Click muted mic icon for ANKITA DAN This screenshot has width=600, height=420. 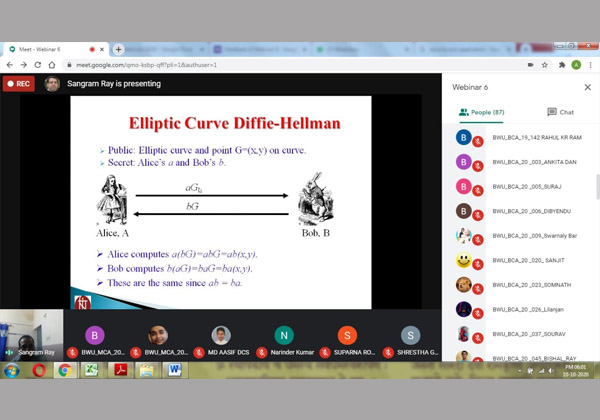click(x=478, y=166)
